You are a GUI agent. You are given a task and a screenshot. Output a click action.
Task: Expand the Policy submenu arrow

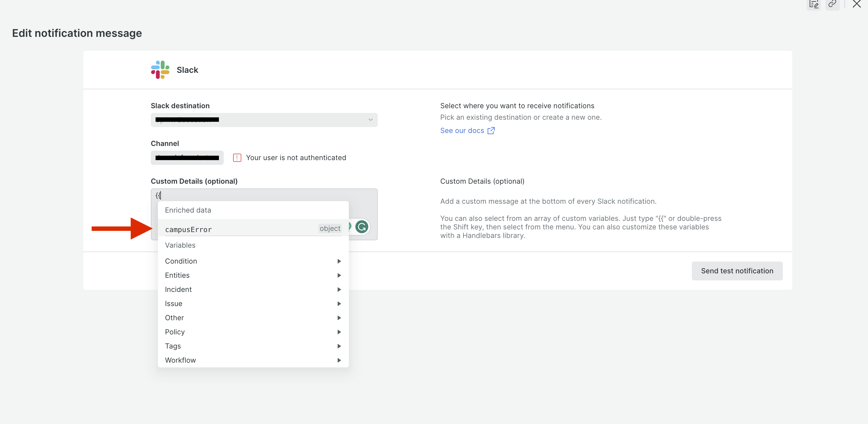click(x=339, y=332)
